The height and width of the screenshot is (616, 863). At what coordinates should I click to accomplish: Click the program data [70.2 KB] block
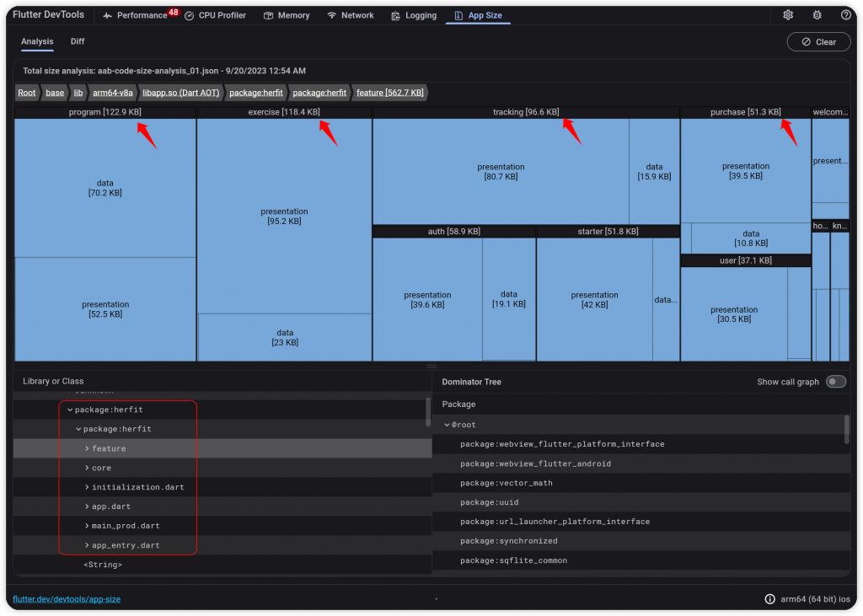point(105,188)
